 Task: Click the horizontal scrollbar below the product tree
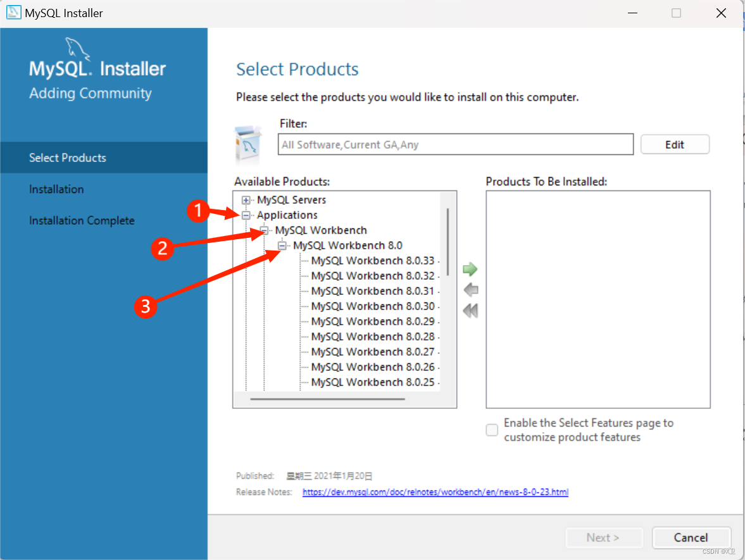point(345,399)
